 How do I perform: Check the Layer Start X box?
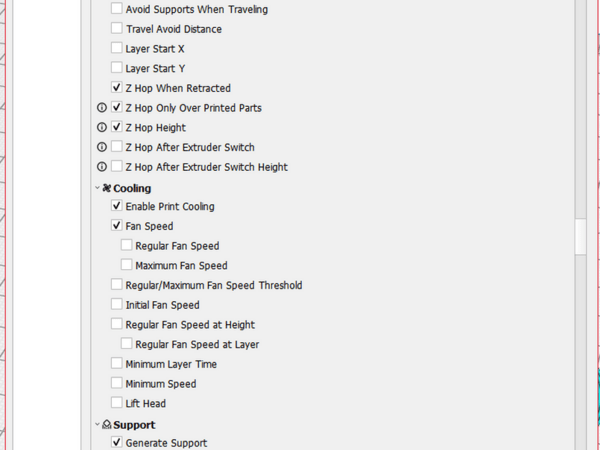tap(117, 48)
